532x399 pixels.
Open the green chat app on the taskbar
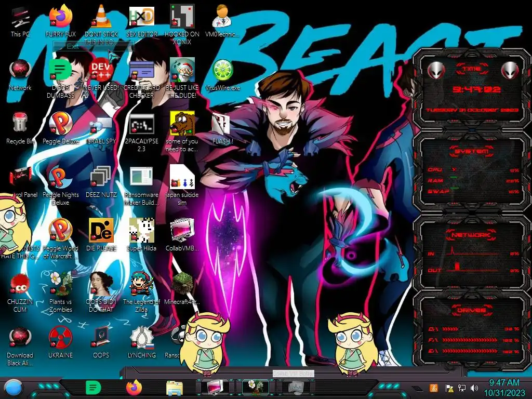point(94,388)
